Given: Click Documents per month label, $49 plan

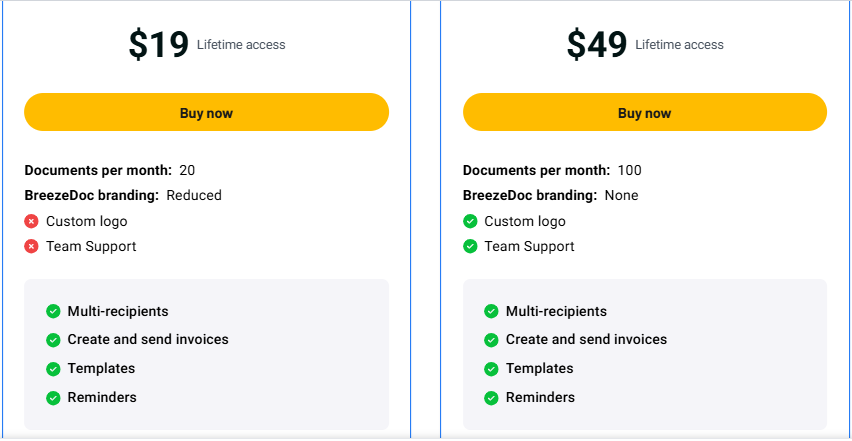Looking at the screenshot, I should (536, 170).
